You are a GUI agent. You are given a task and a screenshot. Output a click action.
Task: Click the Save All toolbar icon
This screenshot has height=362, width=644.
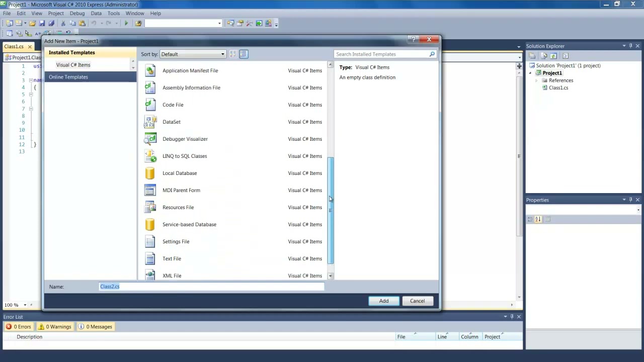(51, 23)
